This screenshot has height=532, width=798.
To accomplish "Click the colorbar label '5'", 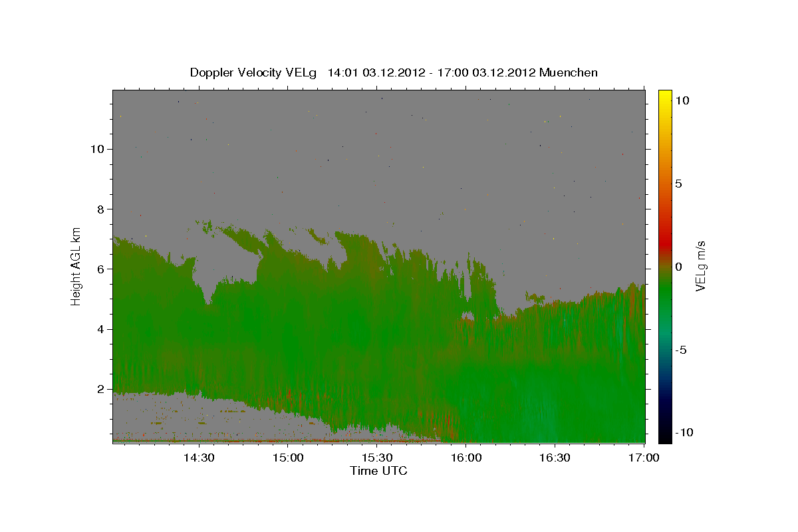I will [679, 184].
